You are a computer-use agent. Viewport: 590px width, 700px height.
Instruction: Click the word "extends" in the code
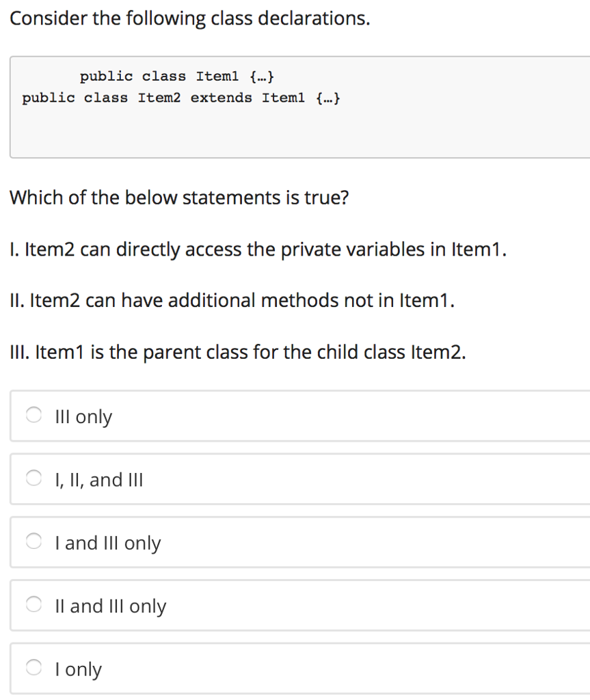coord(221,97)
